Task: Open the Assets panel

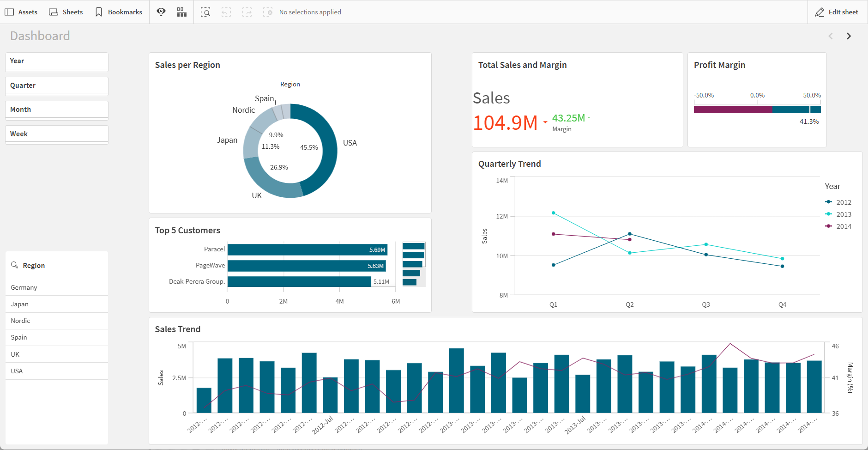Action: (21, 12)
